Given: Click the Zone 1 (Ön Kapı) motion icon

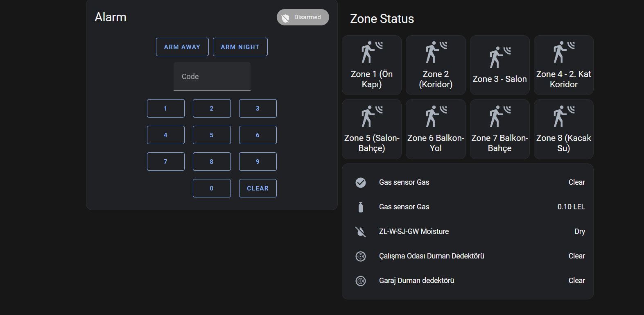Looking at the screenshot, I should (x=372, y=52).
